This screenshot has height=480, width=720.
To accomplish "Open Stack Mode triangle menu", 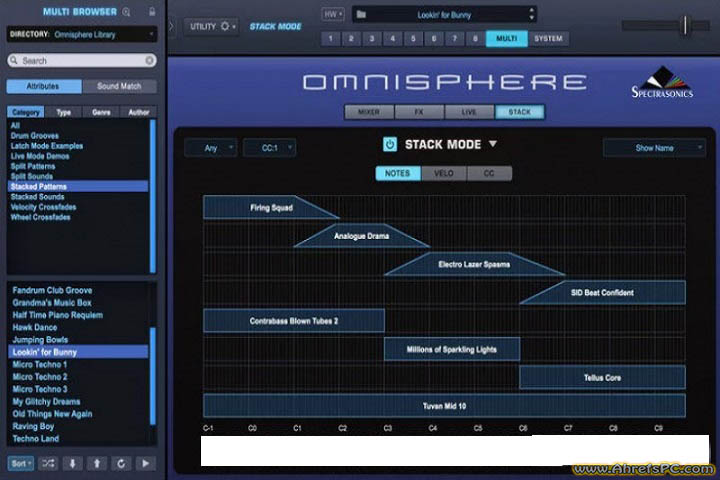I will (493, 144).
